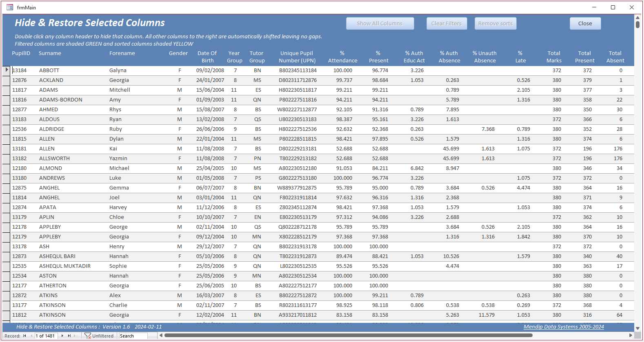644x342 pixels.
Task: Click Clear Filters button
Action: point(446,24)
